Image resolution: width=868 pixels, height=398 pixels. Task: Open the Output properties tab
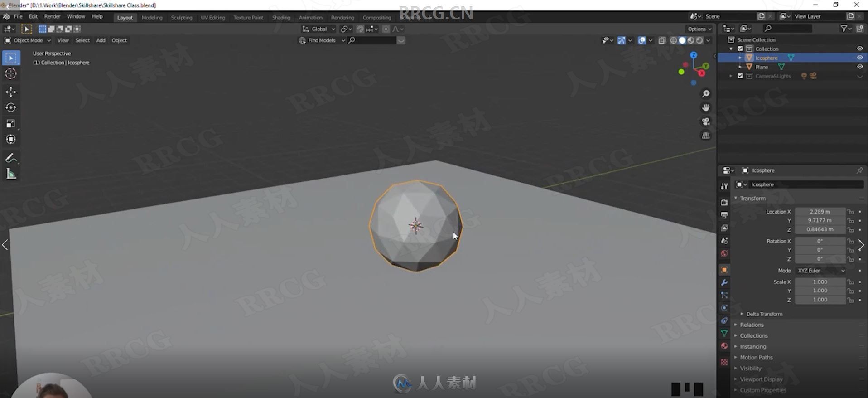[724, 215]
